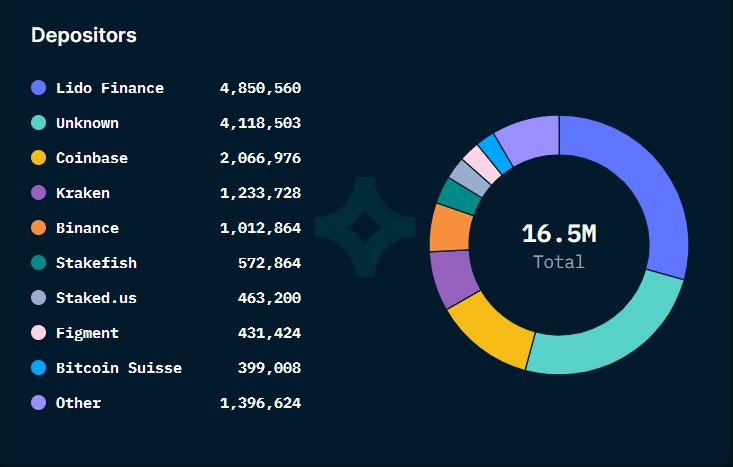Click the Bitcoin Suisse bright blue legend dot

[x=38, y=368]
